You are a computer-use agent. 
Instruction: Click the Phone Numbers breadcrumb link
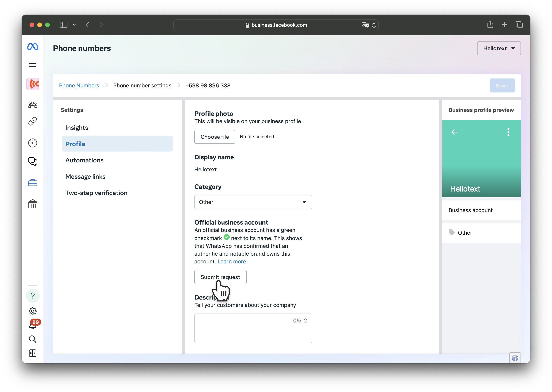[79, 85]
